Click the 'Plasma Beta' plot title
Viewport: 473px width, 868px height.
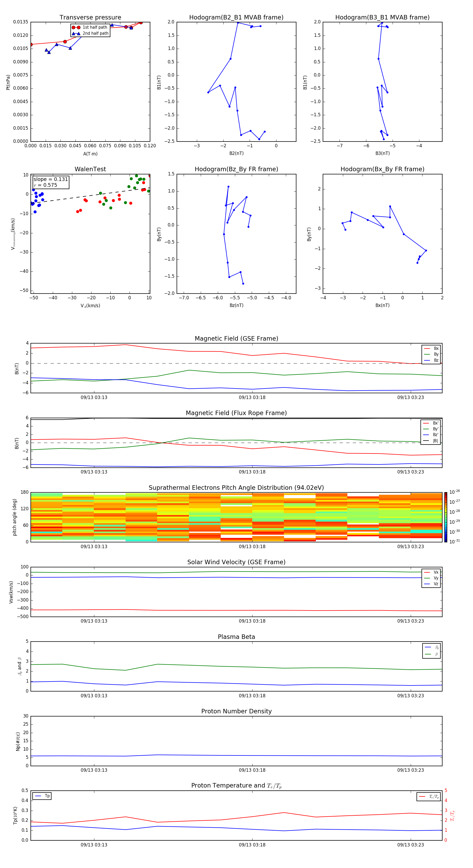[x=236, y=637]
